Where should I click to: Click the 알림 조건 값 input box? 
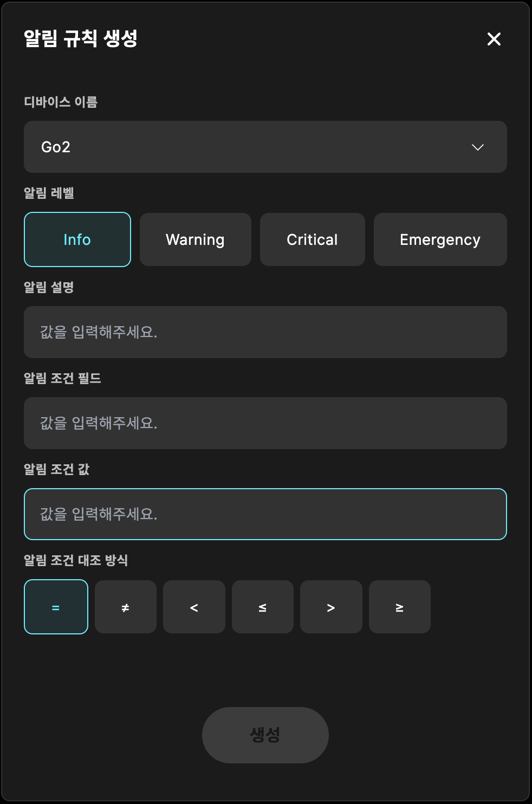[x=265, y=514]
